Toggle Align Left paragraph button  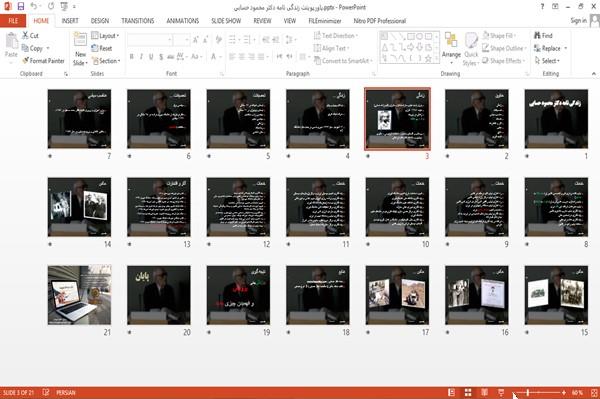point(232,57)
